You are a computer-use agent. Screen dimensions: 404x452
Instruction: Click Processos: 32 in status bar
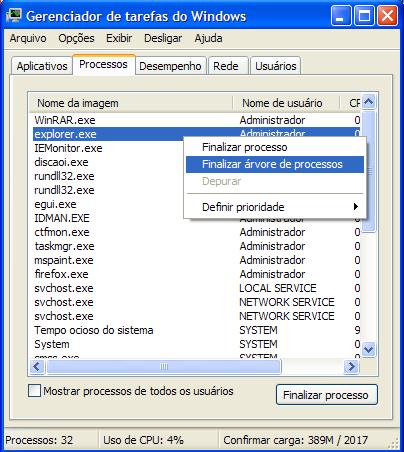click(39, 440)
